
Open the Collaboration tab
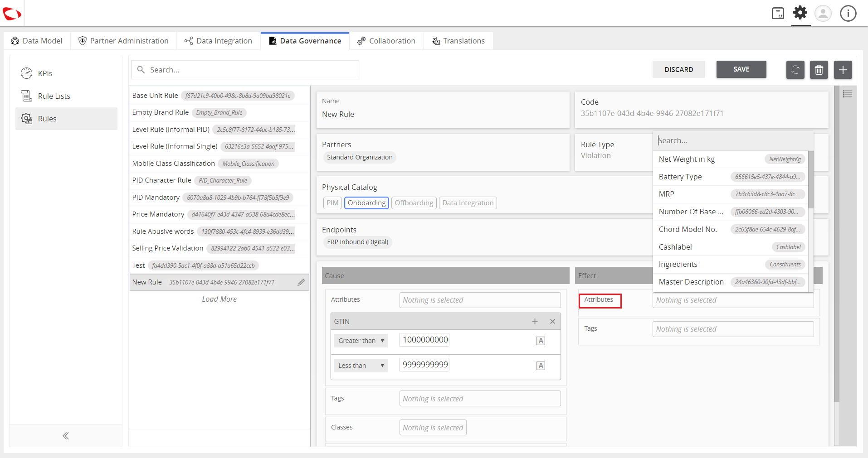(386, 41)
